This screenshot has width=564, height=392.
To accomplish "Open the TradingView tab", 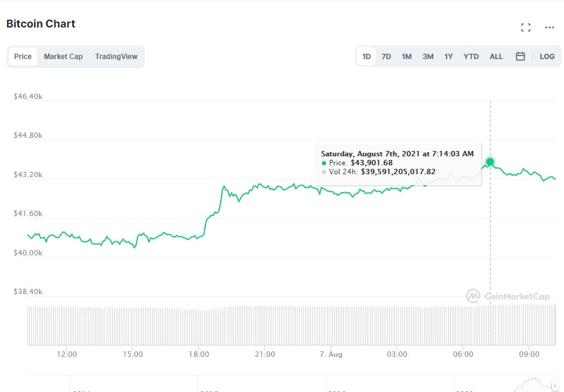I will pyautogui.click(x=116, y=57).
